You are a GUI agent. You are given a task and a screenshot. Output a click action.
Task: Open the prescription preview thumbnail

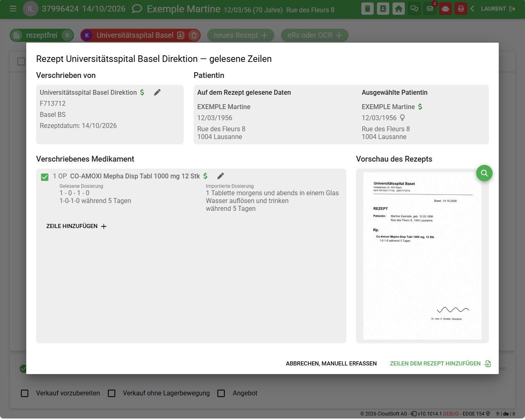point(422,256)
